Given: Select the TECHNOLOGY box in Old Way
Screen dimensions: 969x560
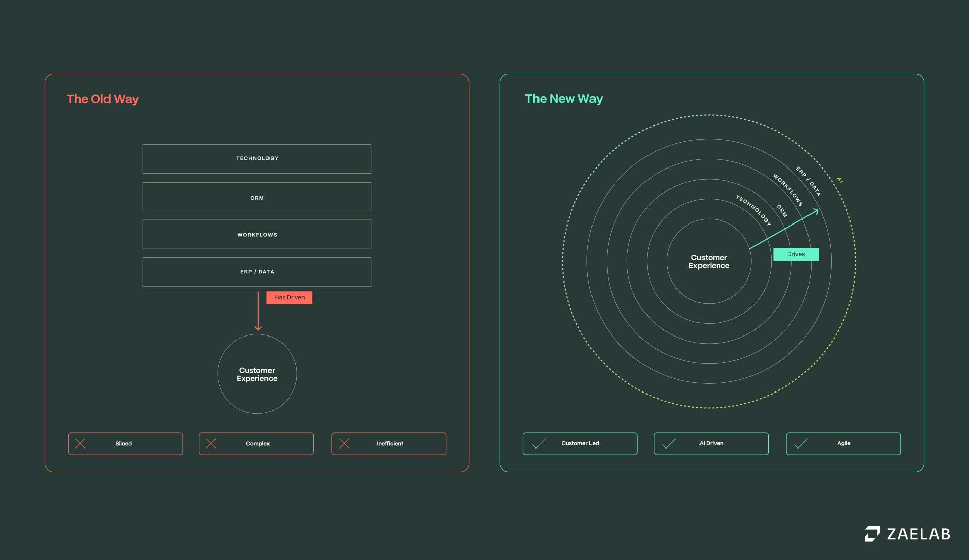Looking at the screenshot, I should 257,159.
